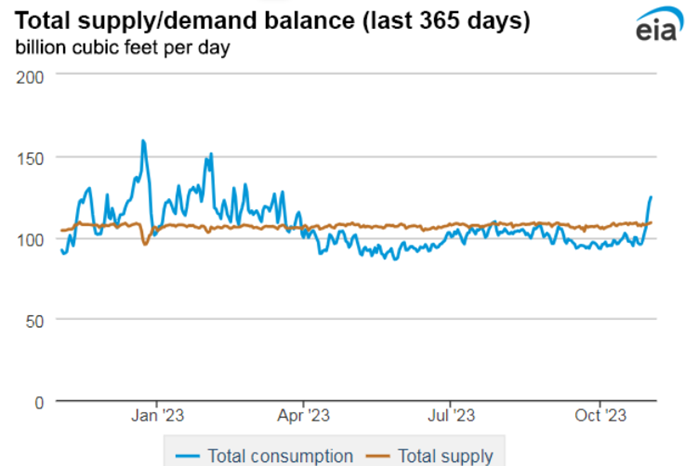
Task: Click the eia logo
Action: [658, 24]
